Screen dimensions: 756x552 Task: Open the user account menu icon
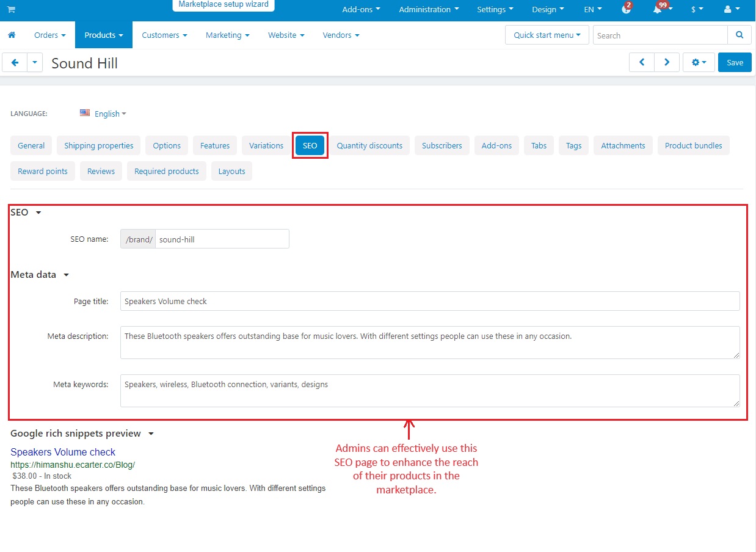pos(731,9)
